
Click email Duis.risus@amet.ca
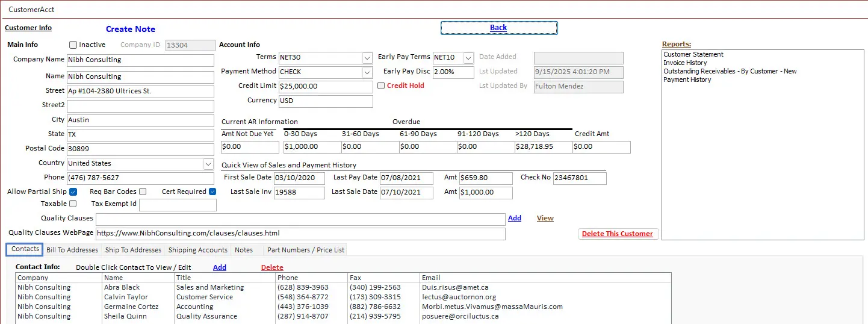(455, 288)
